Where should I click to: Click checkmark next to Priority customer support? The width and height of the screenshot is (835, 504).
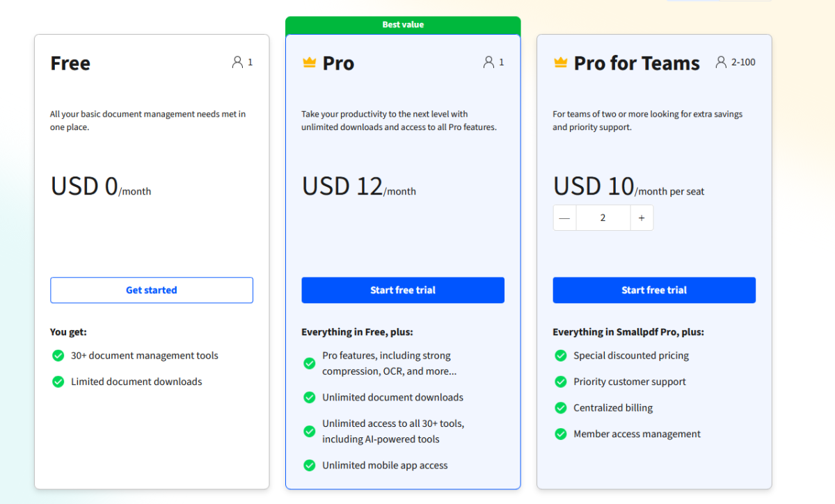[x=560, y=382]
